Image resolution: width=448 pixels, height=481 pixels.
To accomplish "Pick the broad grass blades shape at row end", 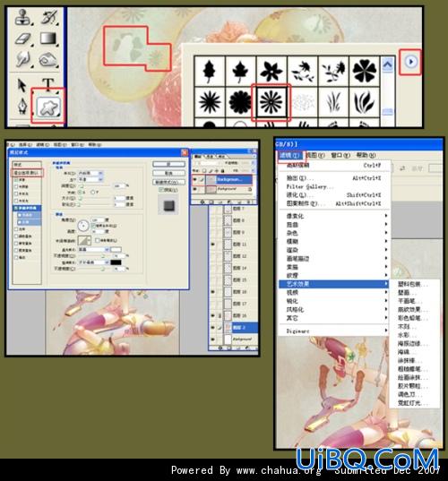I will coord(365,102).
